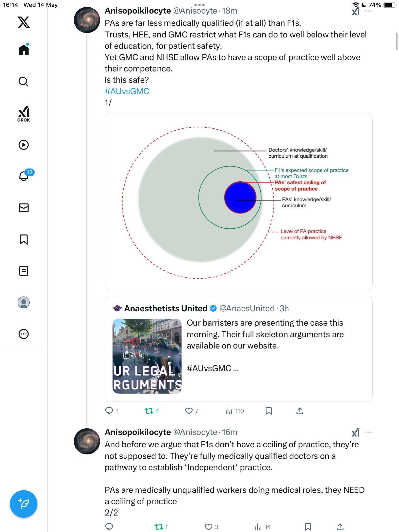Screen dimensions: 399x532
Task: Open Bookmarks in the sidebar
Action: click(24, 239)
